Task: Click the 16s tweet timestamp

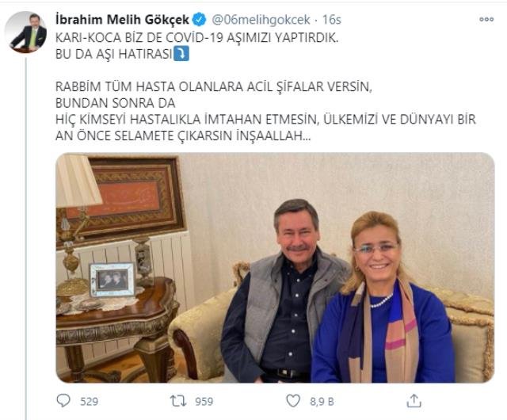Action: pos(331,20)
